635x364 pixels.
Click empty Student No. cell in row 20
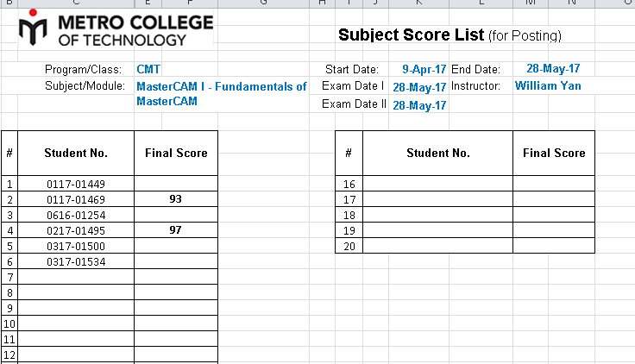(x=437, y=246)
